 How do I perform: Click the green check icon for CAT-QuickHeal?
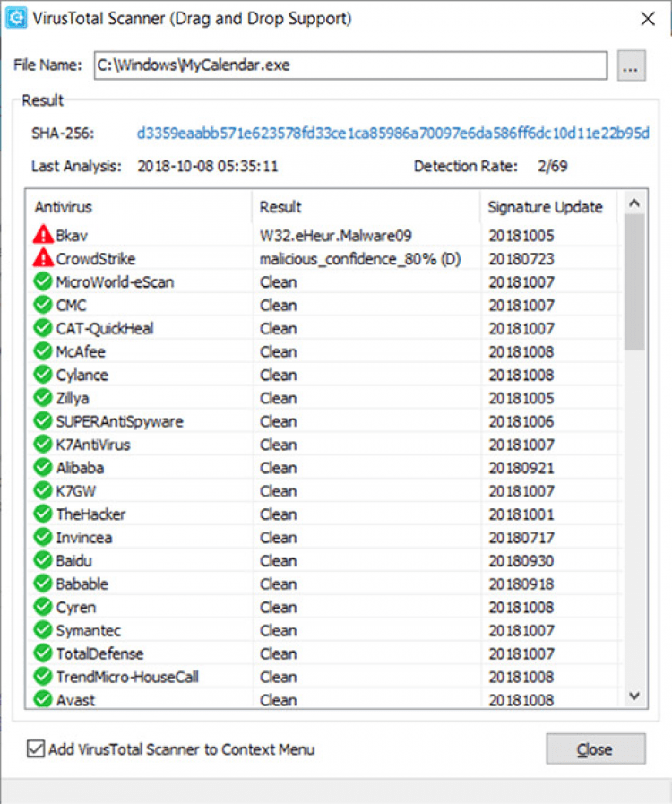(x=43, y=328)
